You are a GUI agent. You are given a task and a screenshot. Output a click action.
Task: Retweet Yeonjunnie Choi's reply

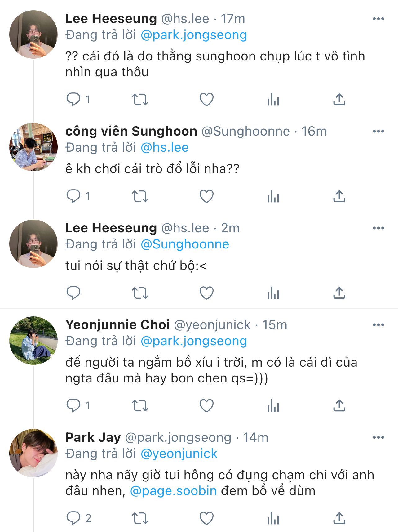[x=140, y=406]
